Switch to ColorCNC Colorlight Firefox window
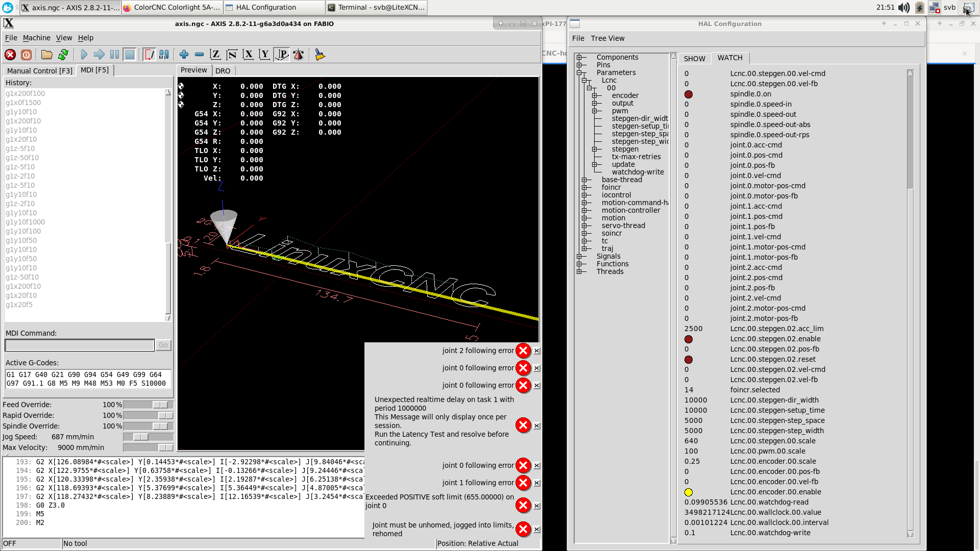This screenshot has height=551, width=980. (x=172, y=7)
